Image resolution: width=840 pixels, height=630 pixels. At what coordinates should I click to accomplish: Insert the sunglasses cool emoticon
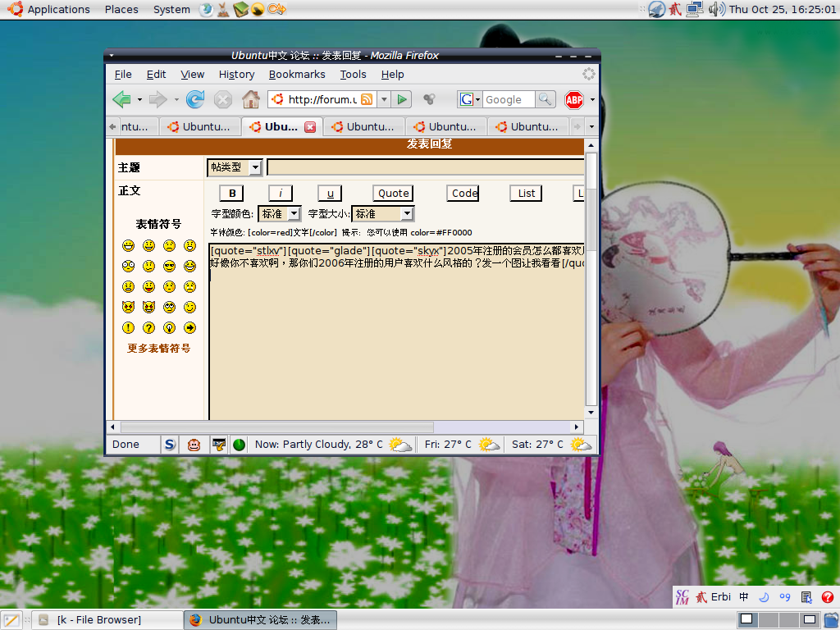coord(169,267)
